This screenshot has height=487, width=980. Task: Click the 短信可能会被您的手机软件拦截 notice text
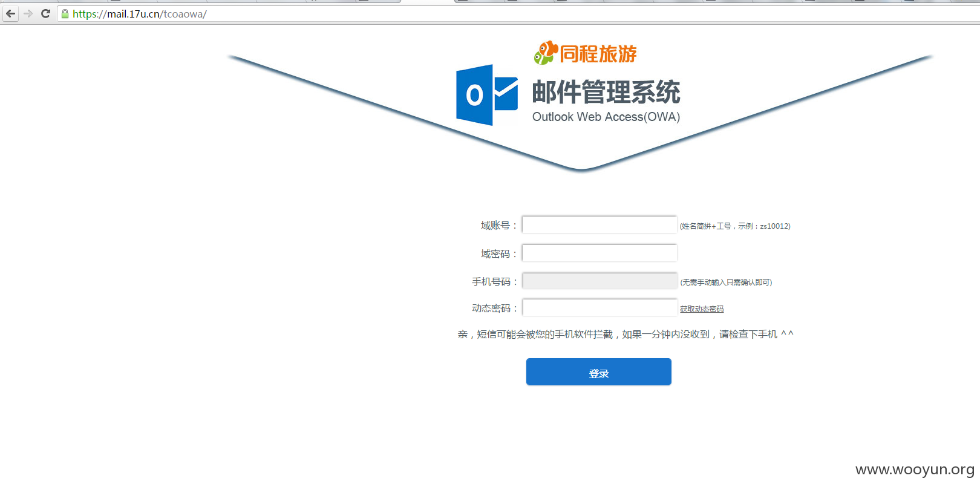pyautogui.click(x=626, y=334)
